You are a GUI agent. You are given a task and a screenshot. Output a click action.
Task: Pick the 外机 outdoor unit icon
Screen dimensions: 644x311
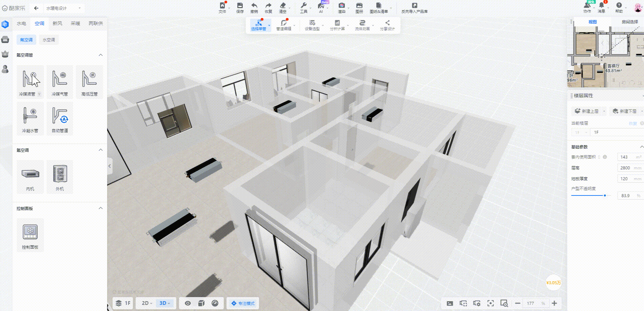tap(60, 176)
